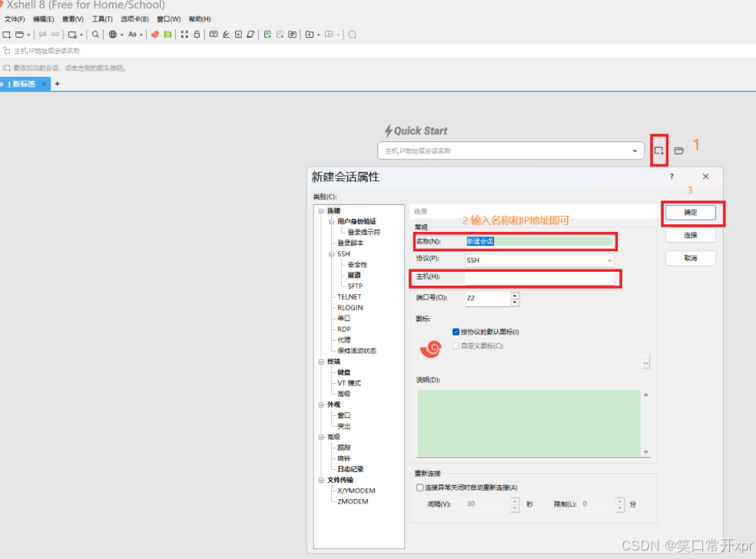Open the Quick Start host address dropdown
This screenshot has height=559, width=756.
pos(635,151)
